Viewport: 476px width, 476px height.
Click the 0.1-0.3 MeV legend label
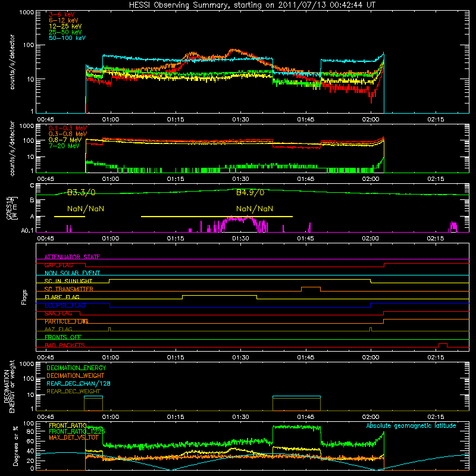(68, 128)
